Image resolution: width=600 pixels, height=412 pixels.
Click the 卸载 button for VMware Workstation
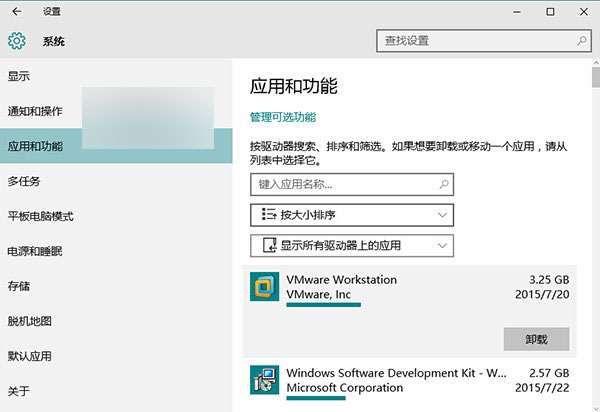click(x=536, y=339)
